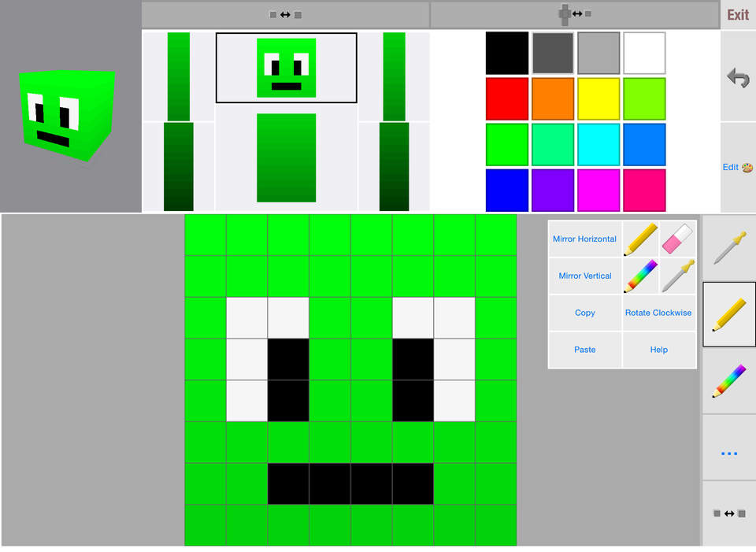Open Edit palette option
Screen dimensions: 756x552
pos(738,167)
